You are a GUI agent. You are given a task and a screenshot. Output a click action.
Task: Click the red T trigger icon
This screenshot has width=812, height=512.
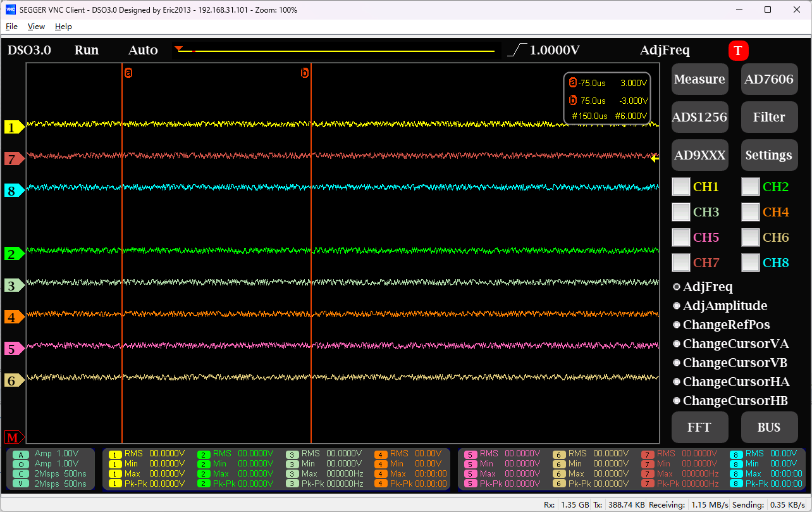tap(738, 51)
